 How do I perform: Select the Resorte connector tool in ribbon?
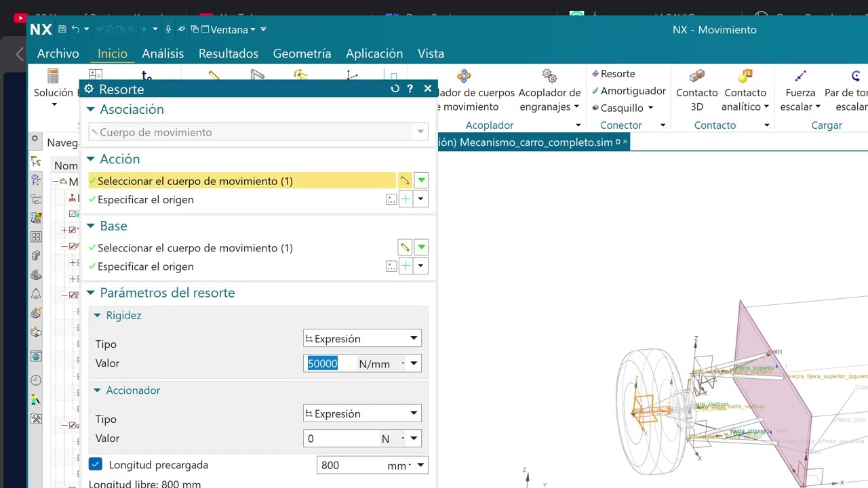coord(613,74)
